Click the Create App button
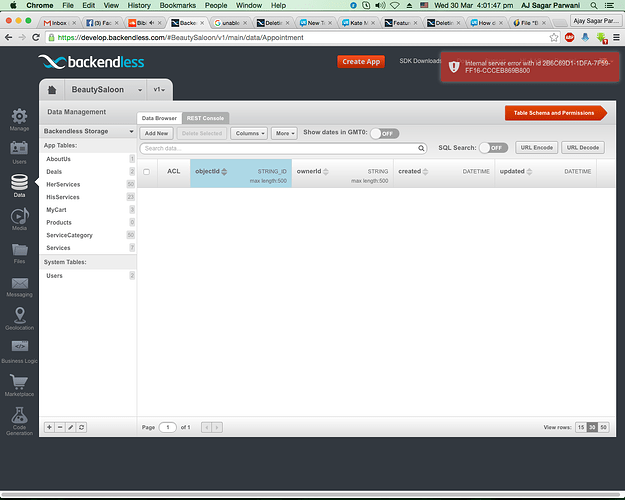 (x=361, y=61)
